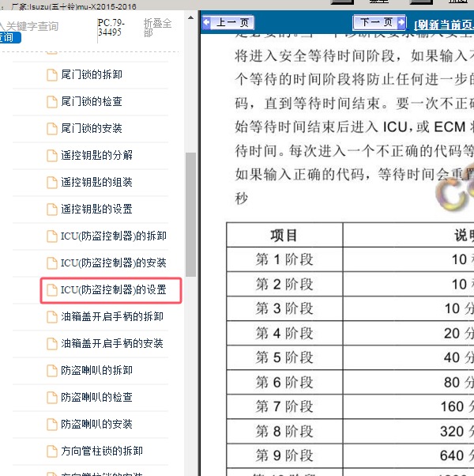Click document icon beside 遥控钥匙的分解
This screenshot has height=476, width=474.
[x=52, y=156]
